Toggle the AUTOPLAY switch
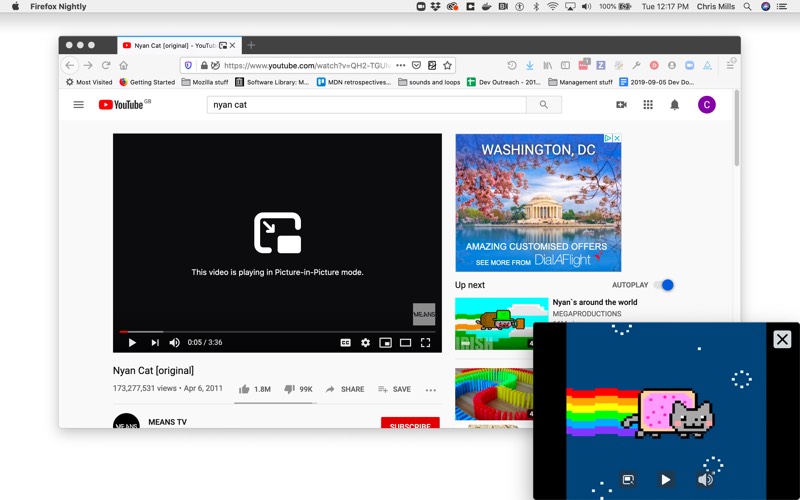The width and height of the screenshot is (800, 500). tap(664, 285)
